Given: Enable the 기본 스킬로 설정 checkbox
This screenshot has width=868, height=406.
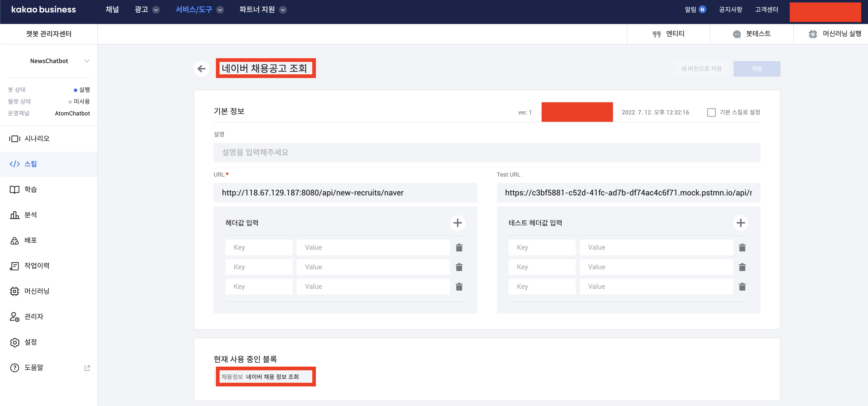Looking at the screenshot, I should point(711,112).
